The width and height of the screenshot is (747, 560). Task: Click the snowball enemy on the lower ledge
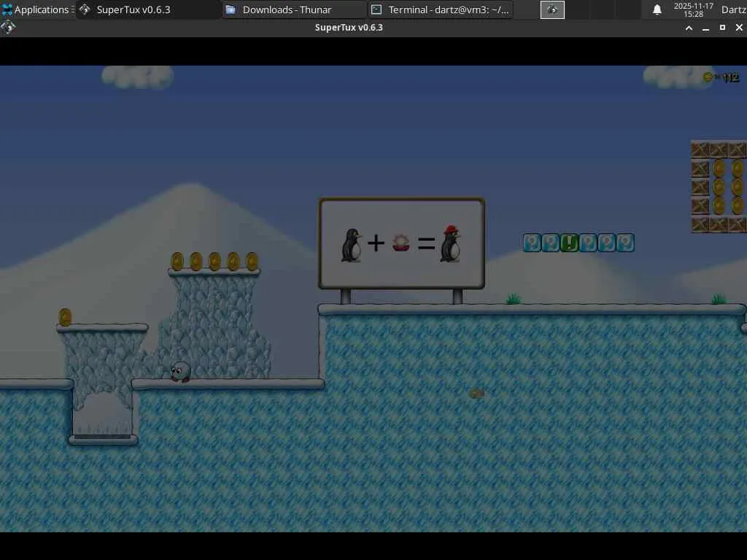pos(181,371)
